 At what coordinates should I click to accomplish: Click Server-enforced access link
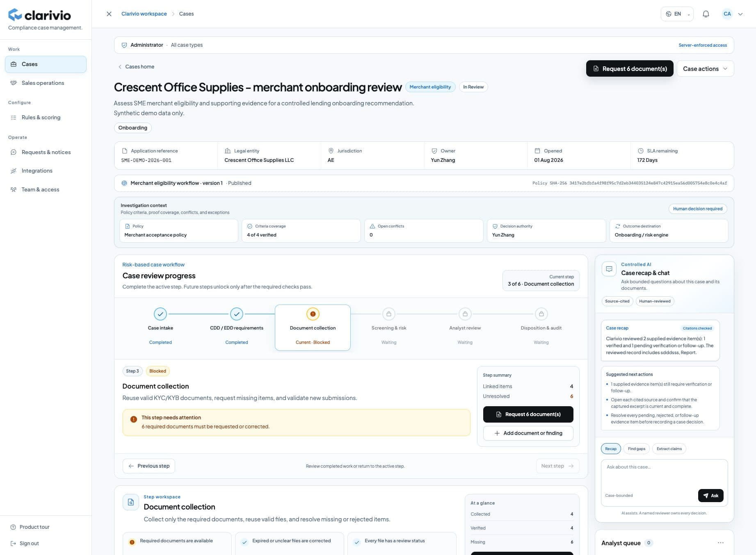coord(703,45)
